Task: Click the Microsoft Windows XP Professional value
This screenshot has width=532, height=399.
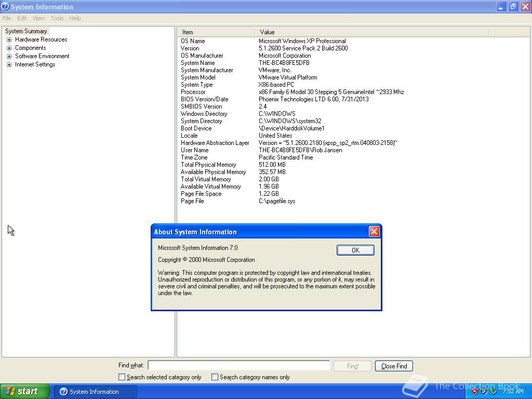Action: tap(302, 41)
